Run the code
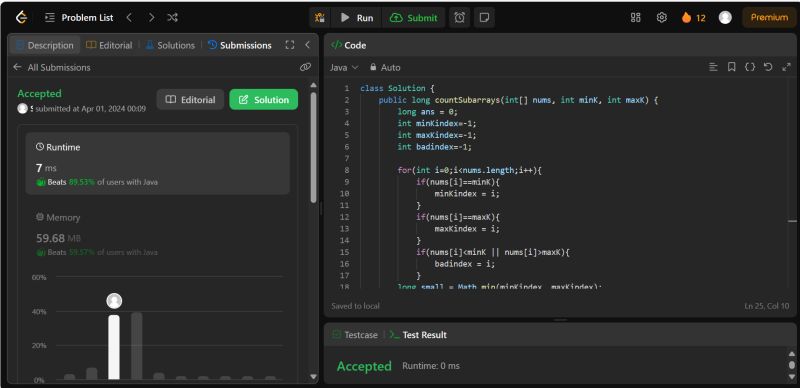 click(357, 18)
